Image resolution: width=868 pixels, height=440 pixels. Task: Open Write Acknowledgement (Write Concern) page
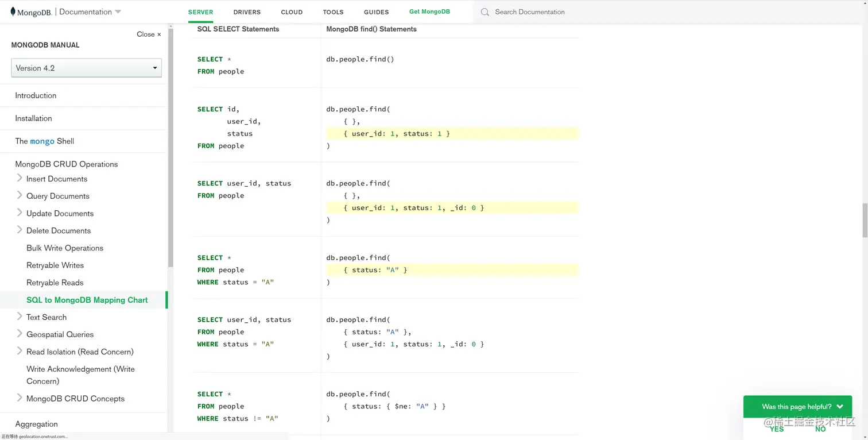[80, 375]
